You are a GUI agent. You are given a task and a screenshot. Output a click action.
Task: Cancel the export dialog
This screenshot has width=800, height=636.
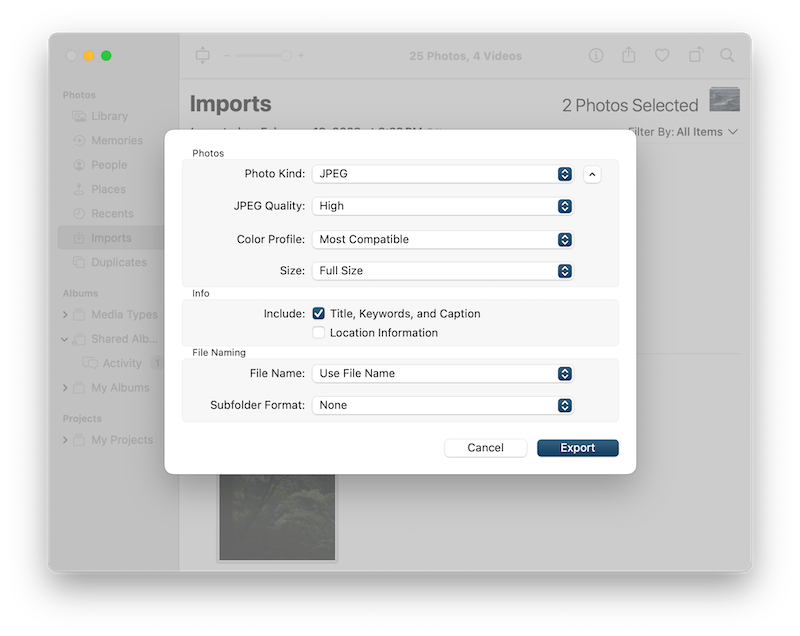486,447
